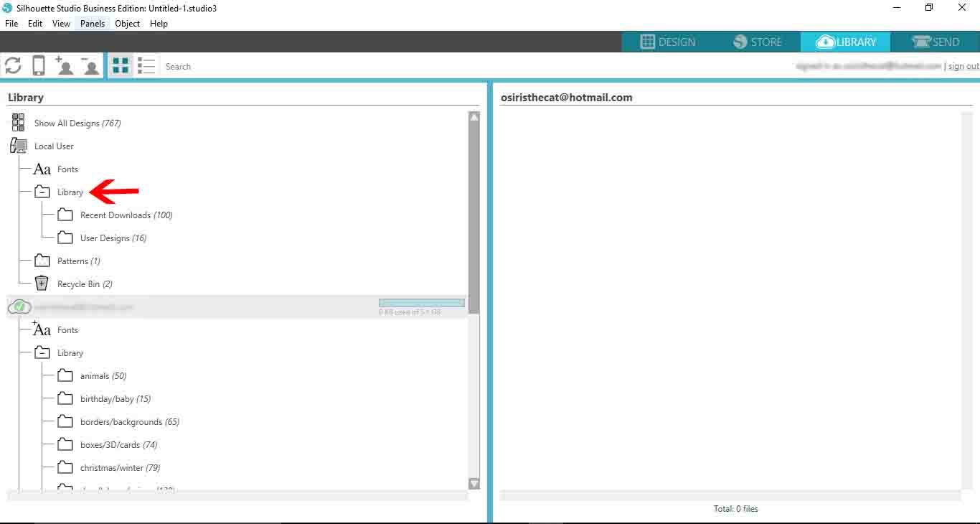Select the LIBRARY tab
This screenshot has height=524, width=980.
tap(846, 42)
